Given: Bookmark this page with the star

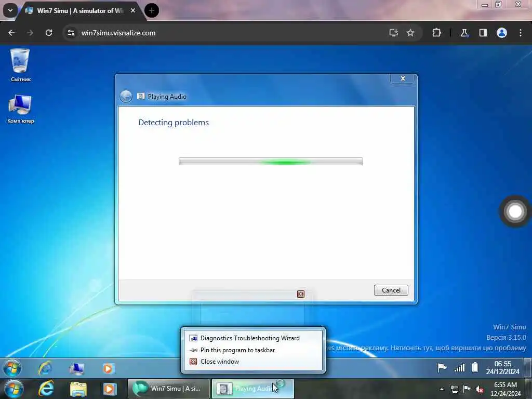Looking at the screenshot, I should point(410,33).
